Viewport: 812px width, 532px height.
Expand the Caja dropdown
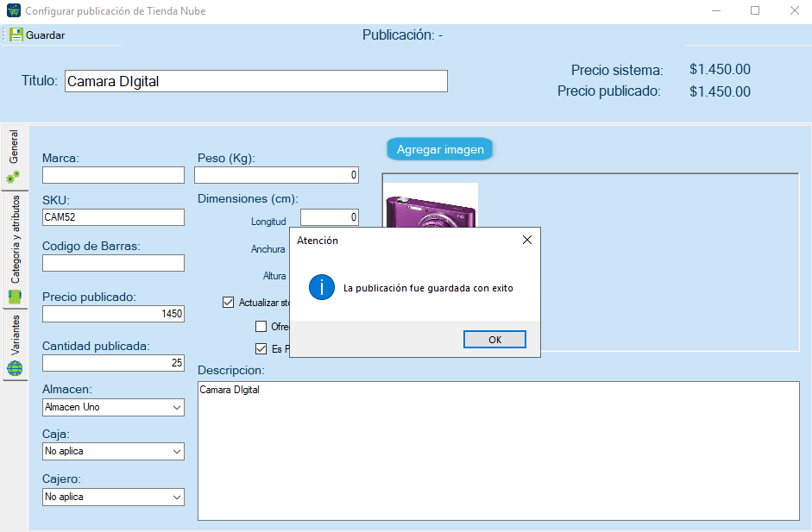coord(113,451)
